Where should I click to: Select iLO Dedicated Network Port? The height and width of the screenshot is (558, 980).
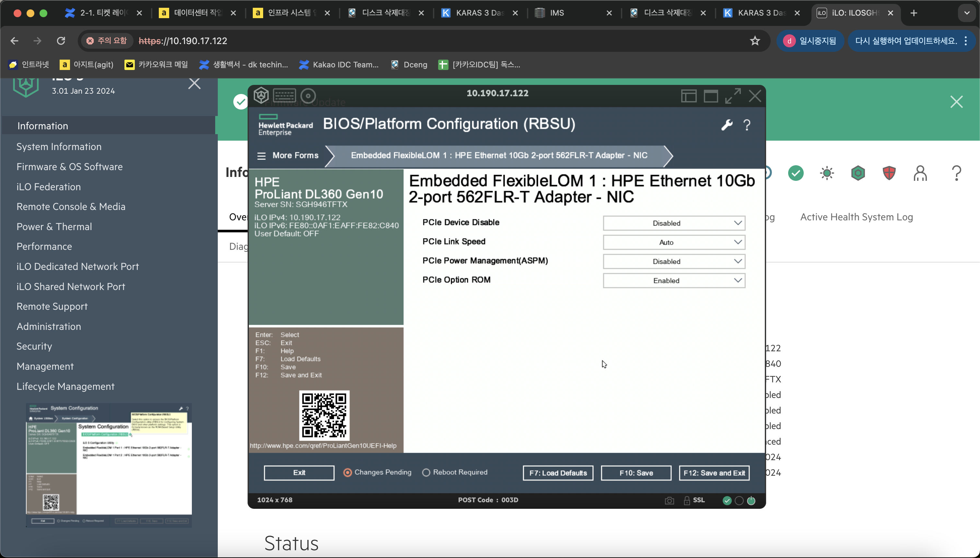coord(77,266)
